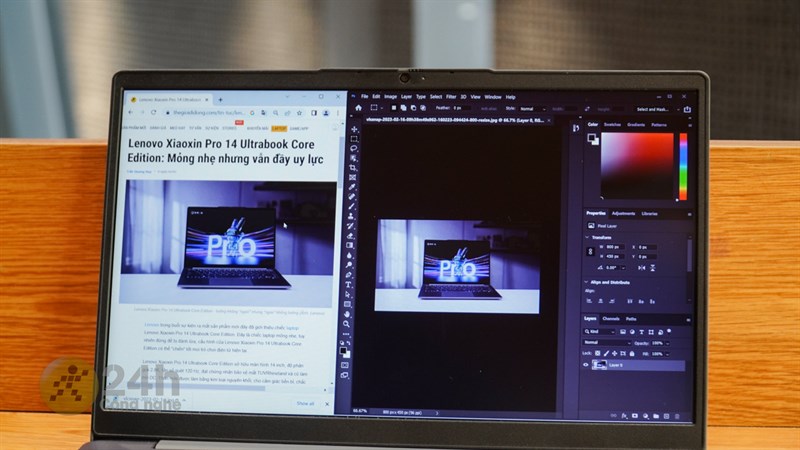Screen dimensions: 800x450
Task: Click the foreground color swatch in Color panel
Action: [591, 137]
